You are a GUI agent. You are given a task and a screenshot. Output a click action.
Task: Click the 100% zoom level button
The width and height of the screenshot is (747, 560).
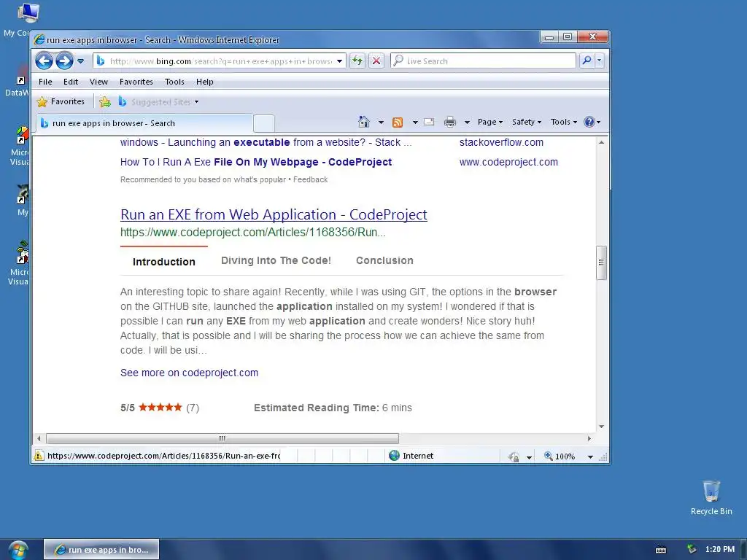coord(560,456)
